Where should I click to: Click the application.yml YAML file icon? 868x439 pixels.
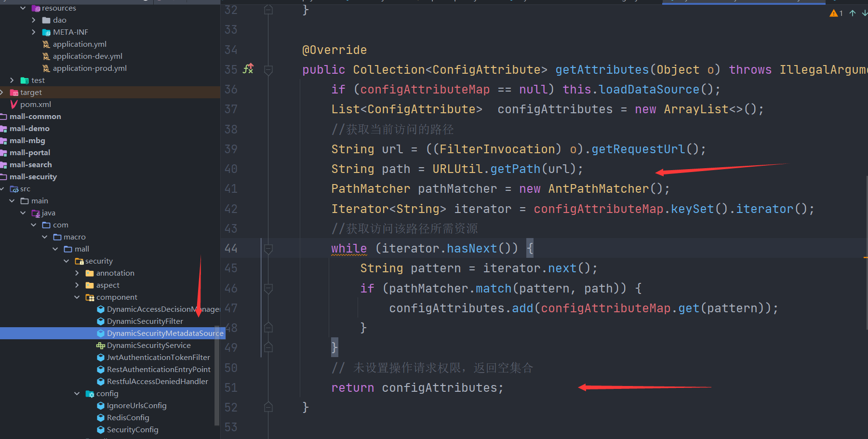pos(46,44)
